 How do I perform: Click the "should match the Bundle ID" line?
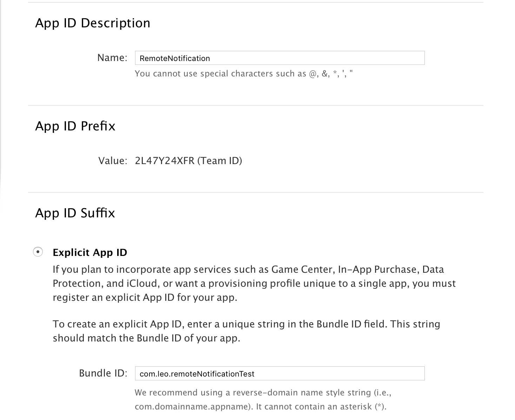tap(146, 338)
